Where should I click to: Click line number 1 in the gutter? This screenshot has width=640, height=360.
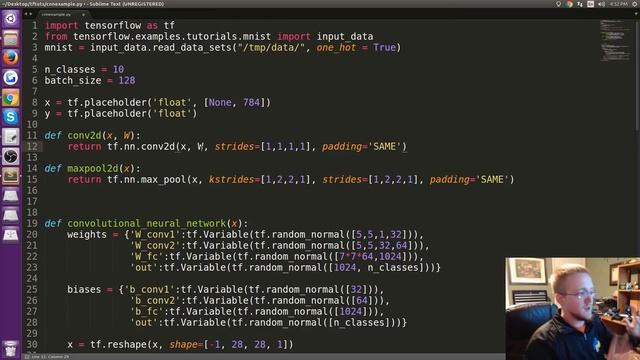tap(35, 25)
